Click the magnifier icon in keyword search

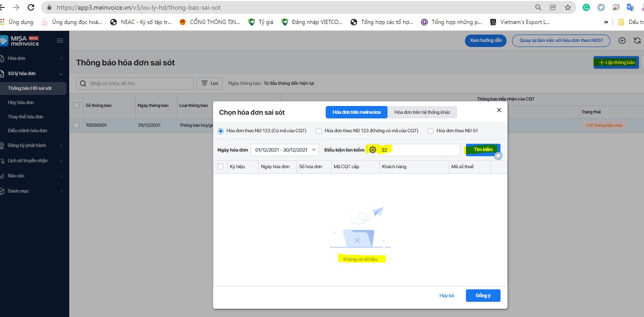(x=83, y=83)
